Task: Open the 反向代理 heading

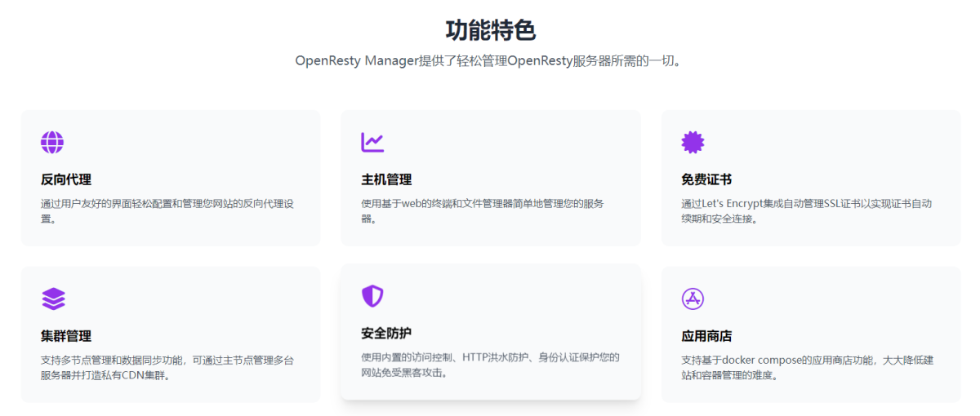Action: pyautogui.click(x=66, y=179)
